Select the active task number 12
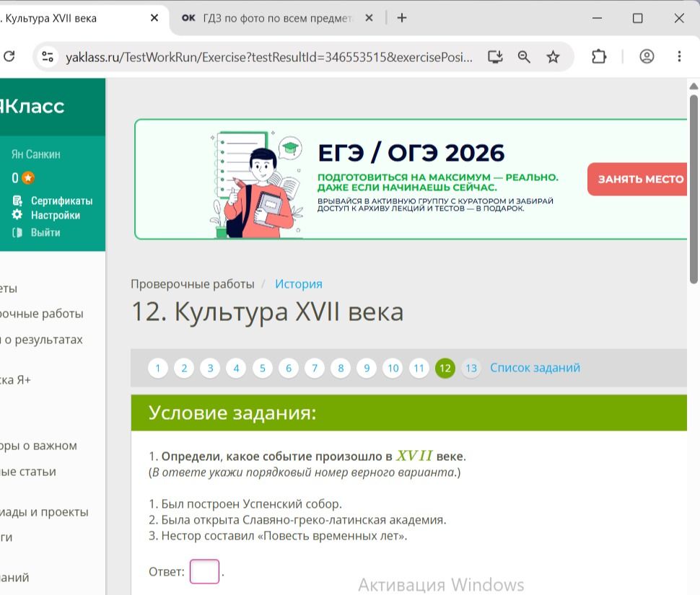 point(445,369)
